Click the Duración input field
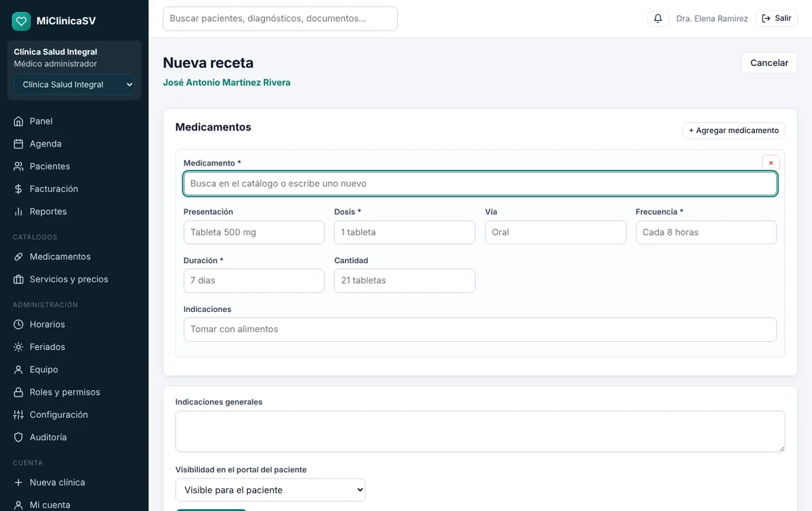812x511 pixels. coord(254,281)
